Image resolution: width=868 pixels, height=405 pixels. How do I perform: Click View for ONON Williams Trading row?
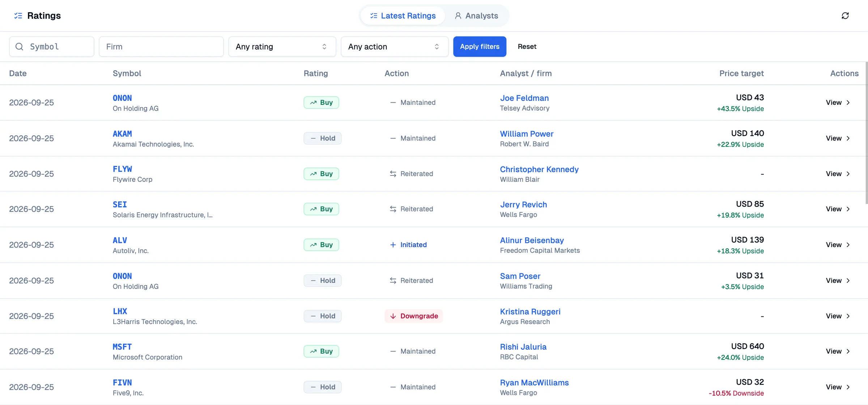(x=838, y=281)
